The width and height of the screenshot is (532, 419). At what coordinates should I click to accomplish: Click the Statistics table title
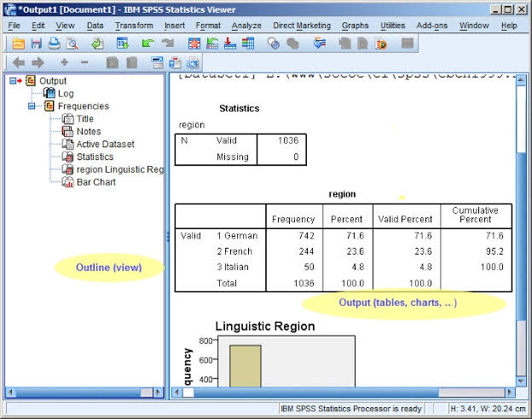(x=240, y=108)
